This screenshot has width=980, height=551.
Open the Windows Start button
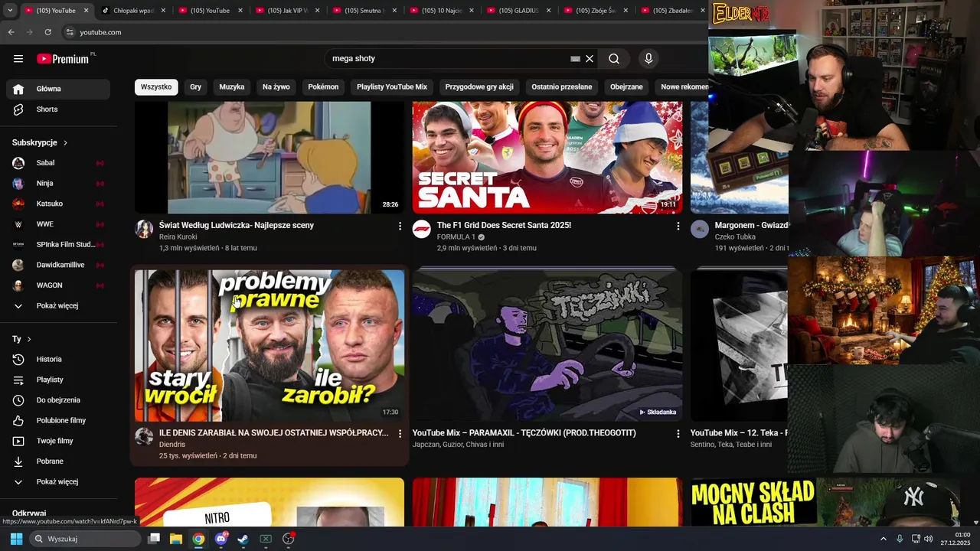click(x=16, y=539)
